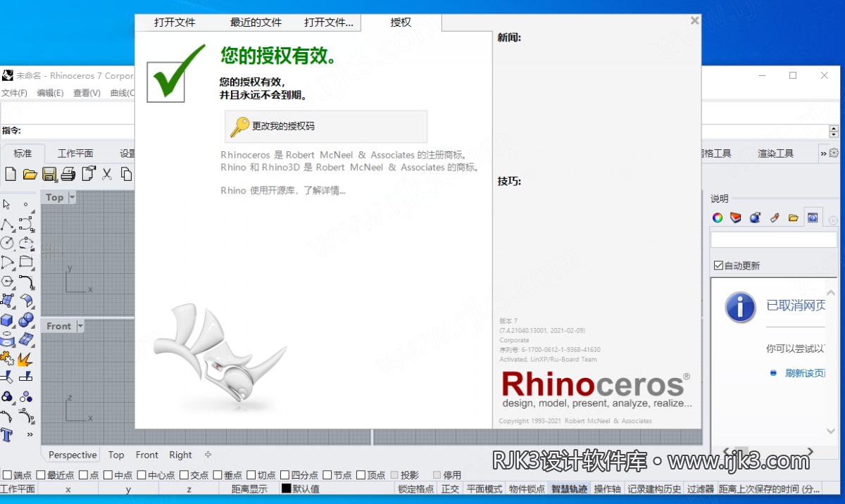Select the Perspective viewport tab

pos(73,455)
